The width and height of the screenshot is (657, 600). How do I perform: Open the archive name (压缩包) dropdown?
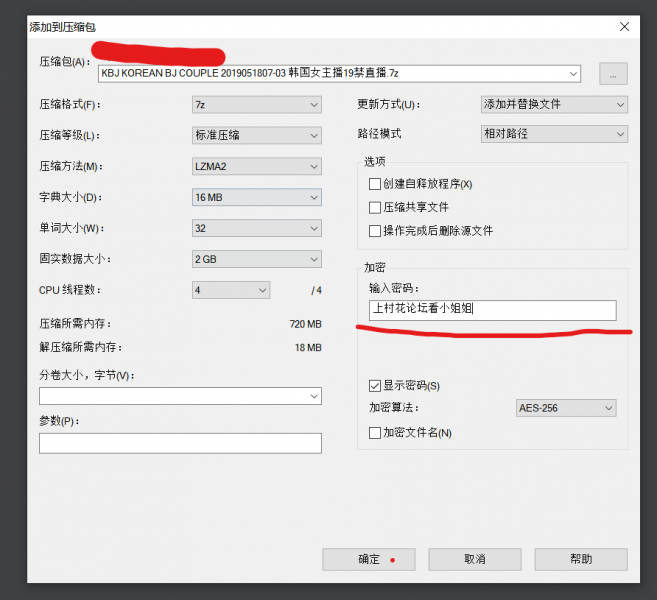(573, 74)
